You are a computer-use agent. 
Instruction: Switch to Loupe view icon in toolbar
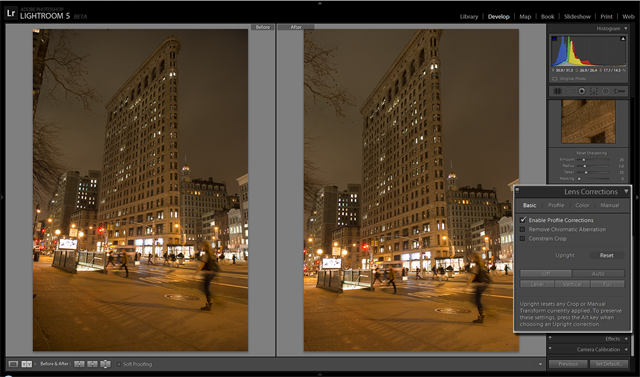13,364
